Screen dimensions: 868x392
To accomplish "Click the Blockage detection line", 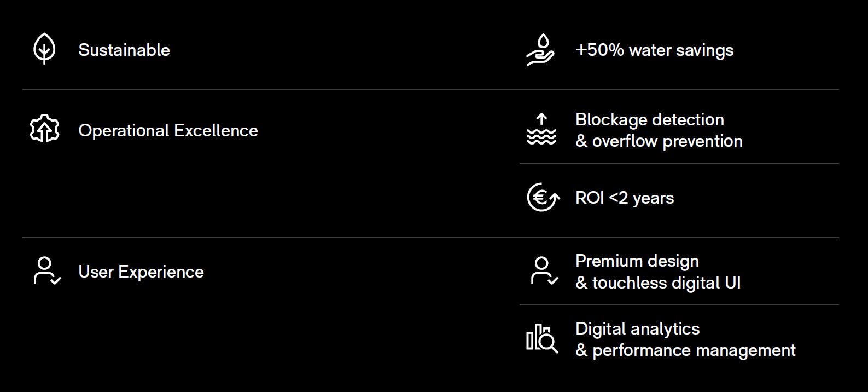I will [650, 119].
